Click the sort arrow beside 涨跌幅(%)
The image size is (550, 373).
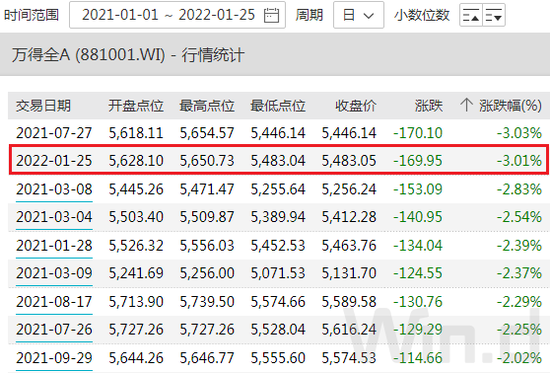coord(466,105)
